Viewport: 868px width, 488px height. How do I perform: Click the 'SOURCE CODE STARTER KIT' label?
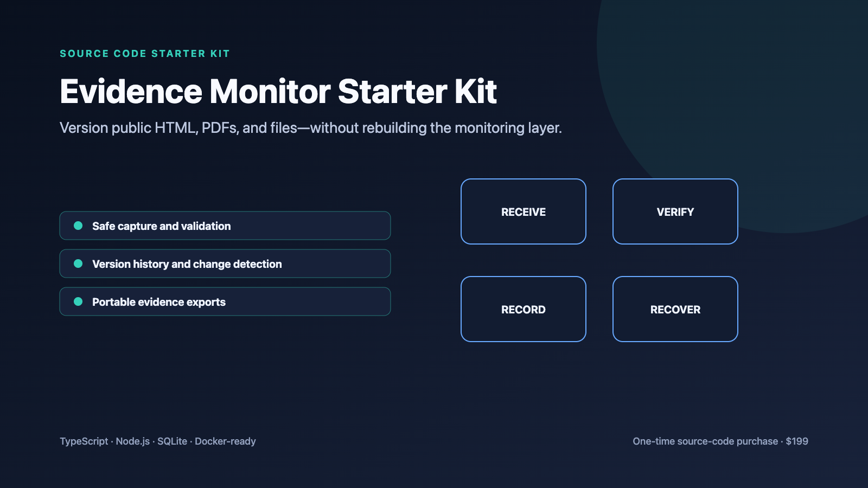(145, 54)
